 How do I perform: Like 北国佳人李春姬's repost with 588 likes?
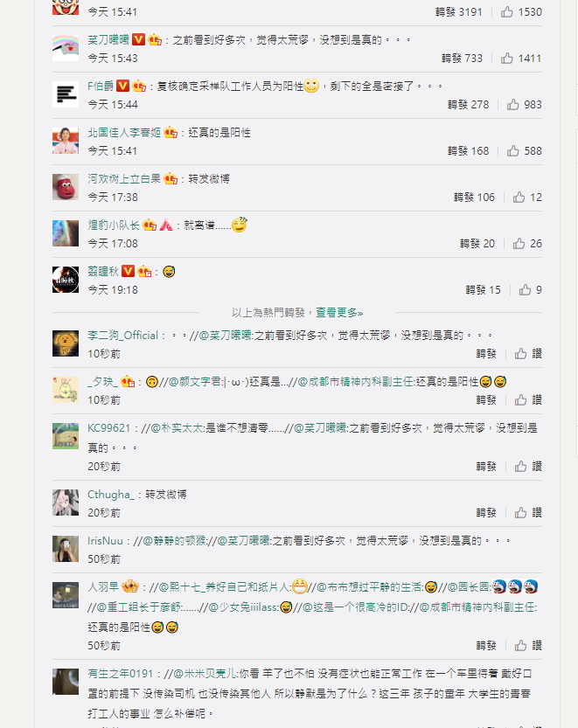coord(513,151)
